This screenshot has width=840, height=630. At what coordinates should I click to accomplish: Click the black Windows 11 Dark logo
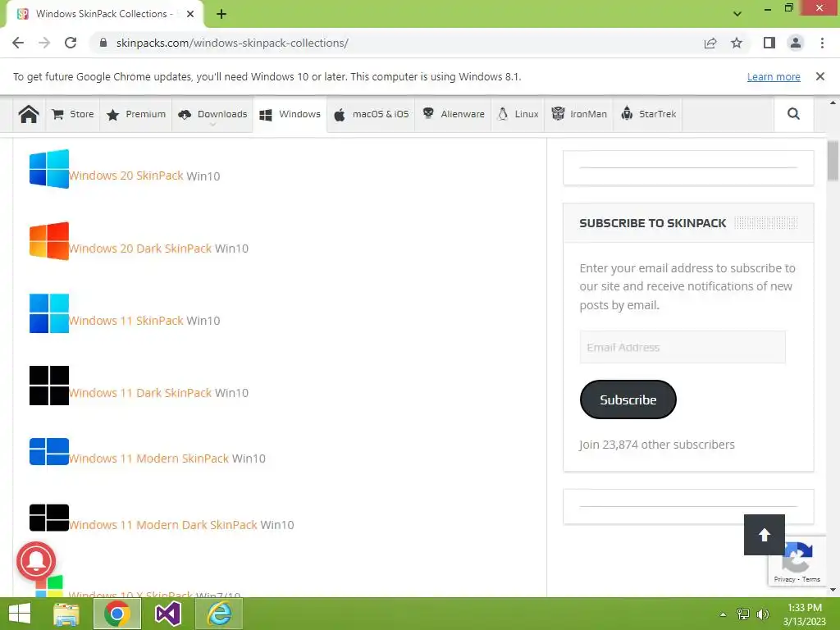pyautogui.click(x=48, y=386)
